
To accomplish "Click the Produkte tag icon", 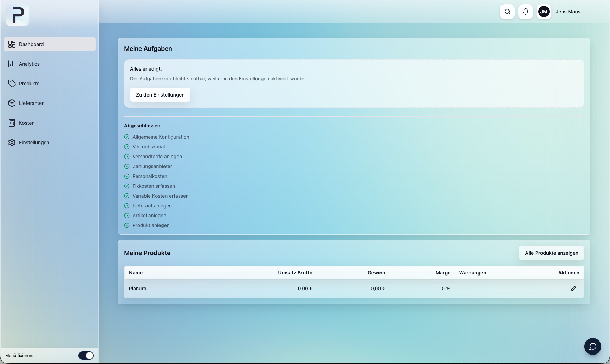I will pos(12,84).
